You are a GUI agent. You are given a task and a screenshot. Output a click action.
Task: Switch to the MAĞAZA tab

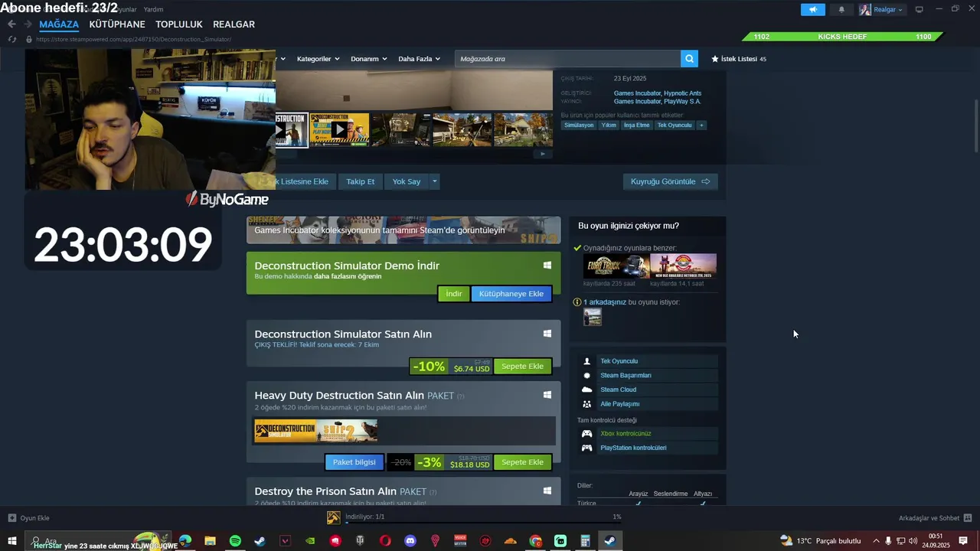click(59, 24)
